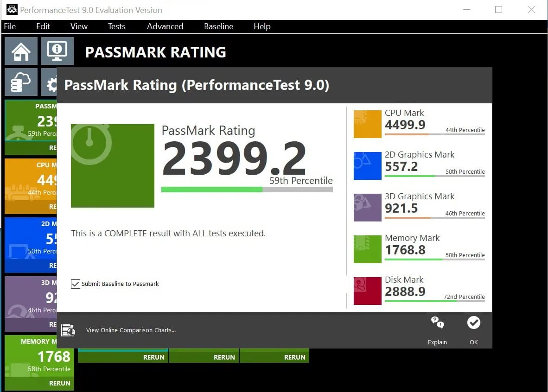Image resolution: width=548 pixels, height=392 pixels.
Task: Open the System Information monitor icon
Action: pyautogui.click(x=57, y=51)
